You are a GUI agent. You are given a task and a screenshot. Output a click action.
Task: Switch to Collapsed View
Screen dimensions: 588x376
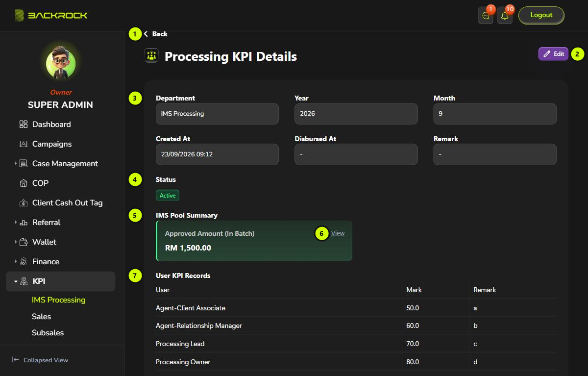pos(40,360)
